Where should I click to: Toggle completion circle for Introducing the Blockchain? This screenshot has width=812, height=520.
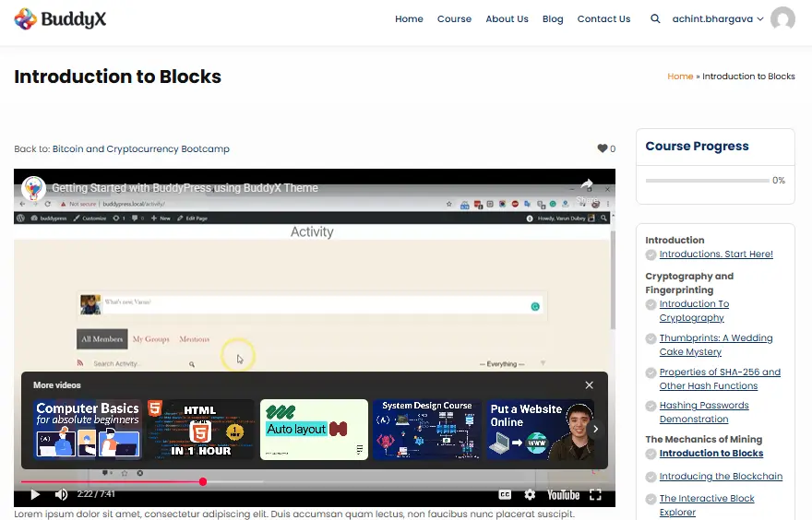click(651, 477)
